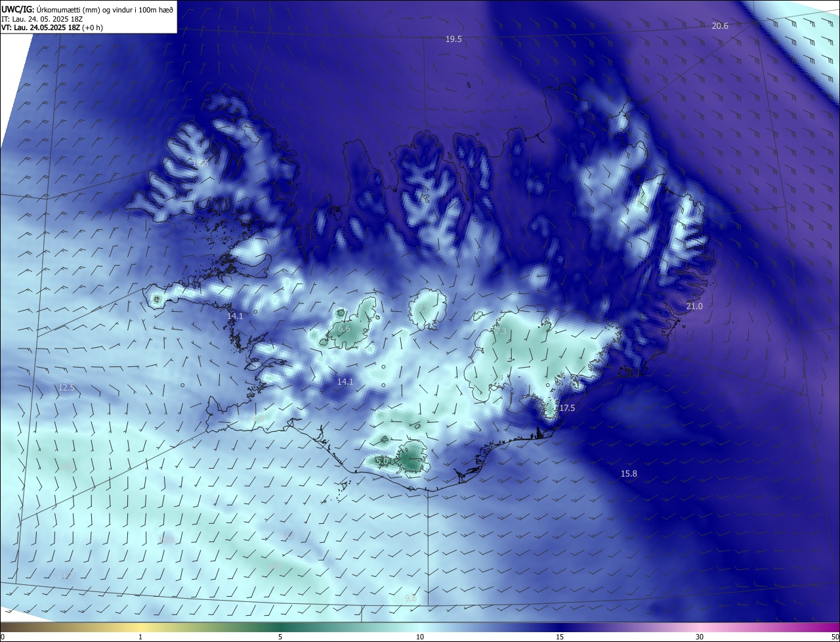
Task: Click the 17.5 value label
Action: 567,408
